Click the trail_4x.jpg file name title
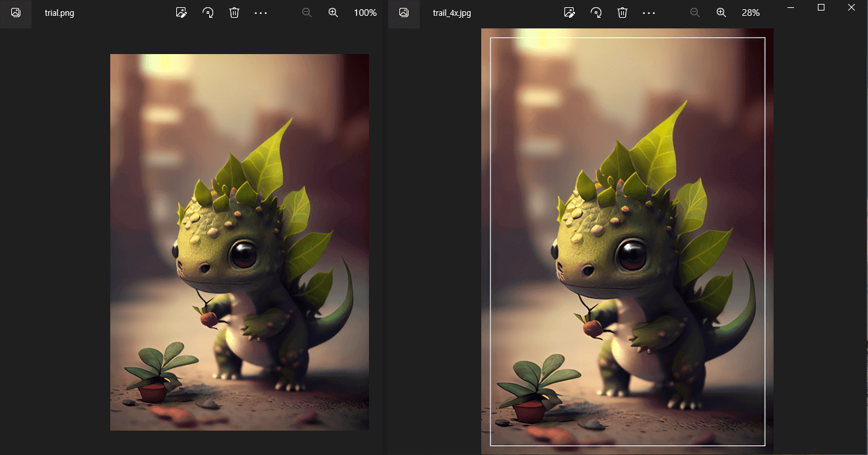 tap(452, 13)
